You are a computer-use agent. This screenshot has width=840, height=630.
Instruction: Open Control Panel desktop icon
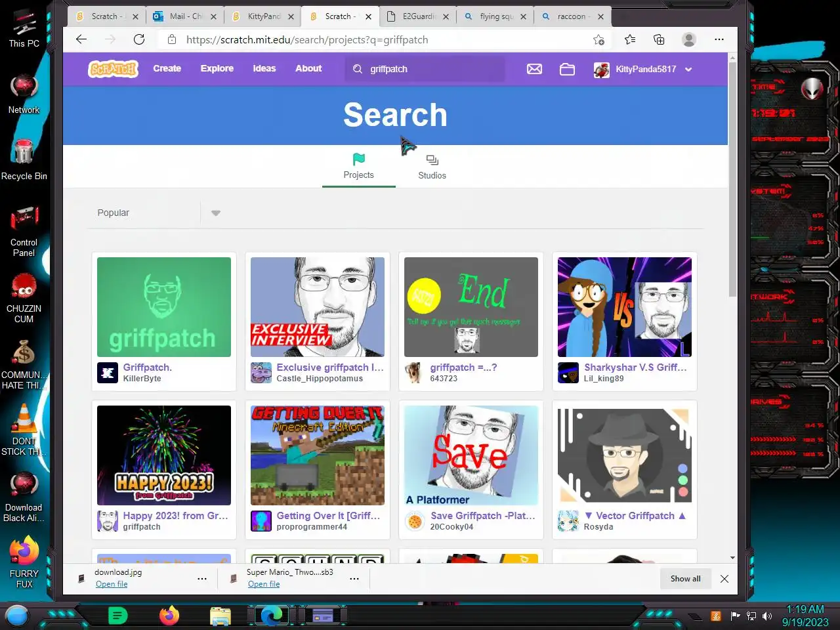pos(24,231)
